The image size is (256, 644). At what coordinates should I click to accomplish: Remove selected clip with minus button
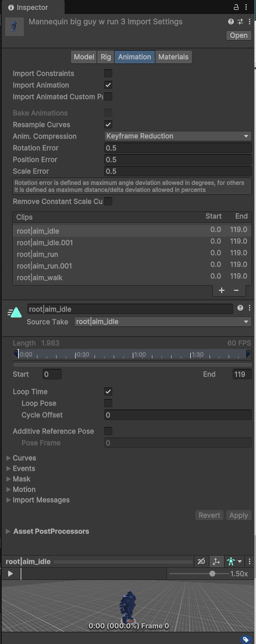[236, 290]
